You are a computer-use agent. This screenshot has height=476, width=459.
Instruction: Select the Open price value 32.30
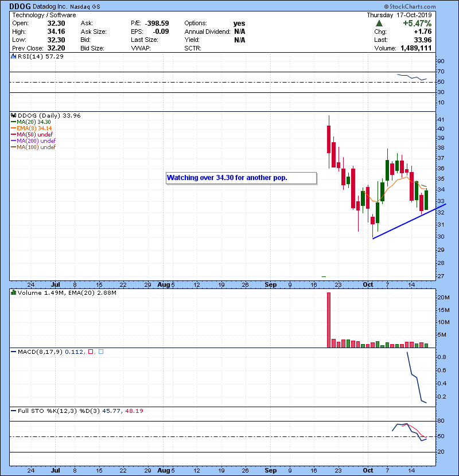[x=56, y=24]
